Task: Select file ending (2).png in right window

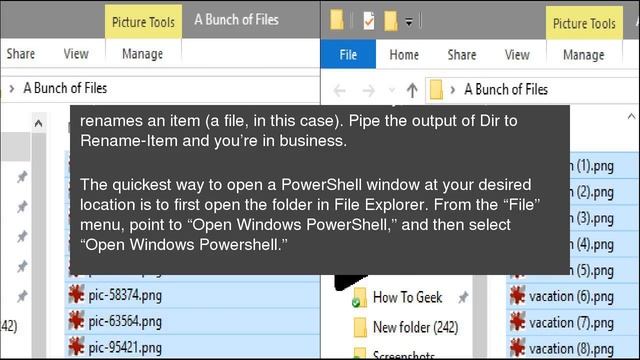Action: point(604,192)
